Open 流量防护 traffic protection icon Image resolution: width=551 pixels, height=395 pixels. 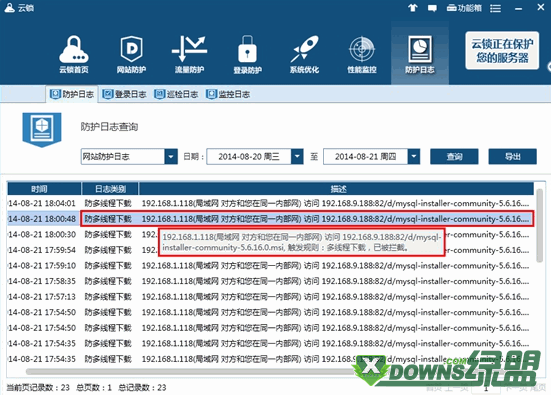[189, 54]
